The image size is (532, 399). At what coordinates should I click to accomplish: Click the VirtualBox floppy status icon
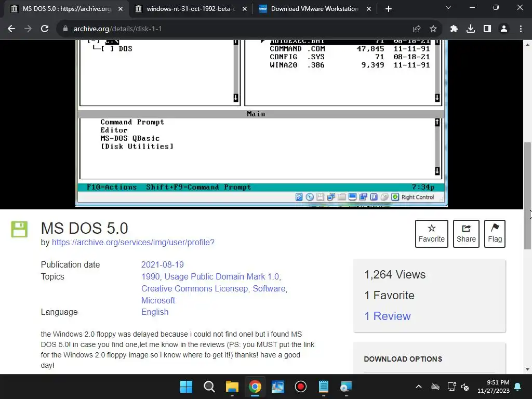[320, 197]
